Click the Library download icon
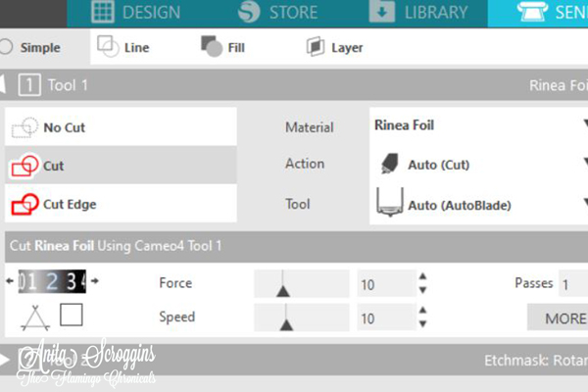This screenshot has width=588, height=392. [382, 12]
